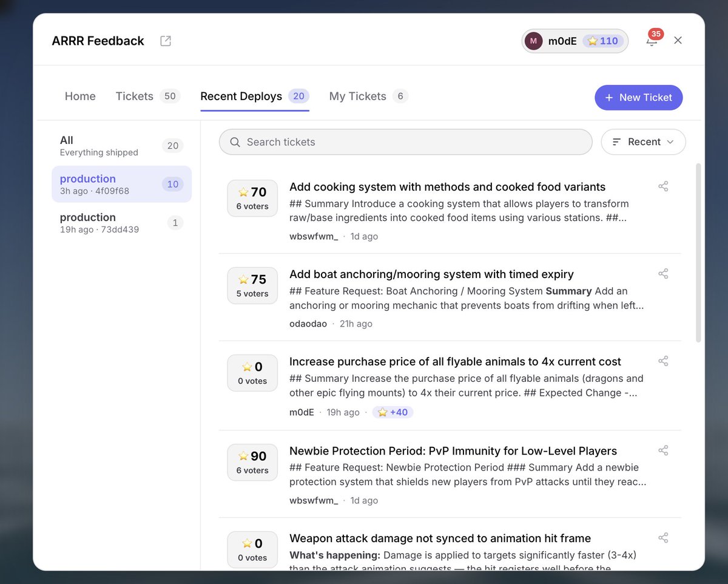The height and width of the screenshot is (584, 728).
Task: Open the Recent sort dropdown
Action: point(643,142)
